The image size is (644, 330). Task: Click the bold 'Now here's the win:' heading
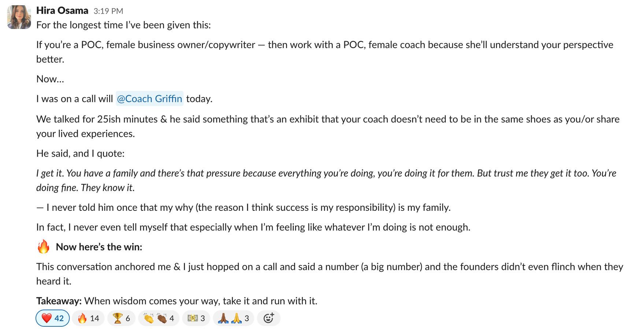tap(99, 247)
